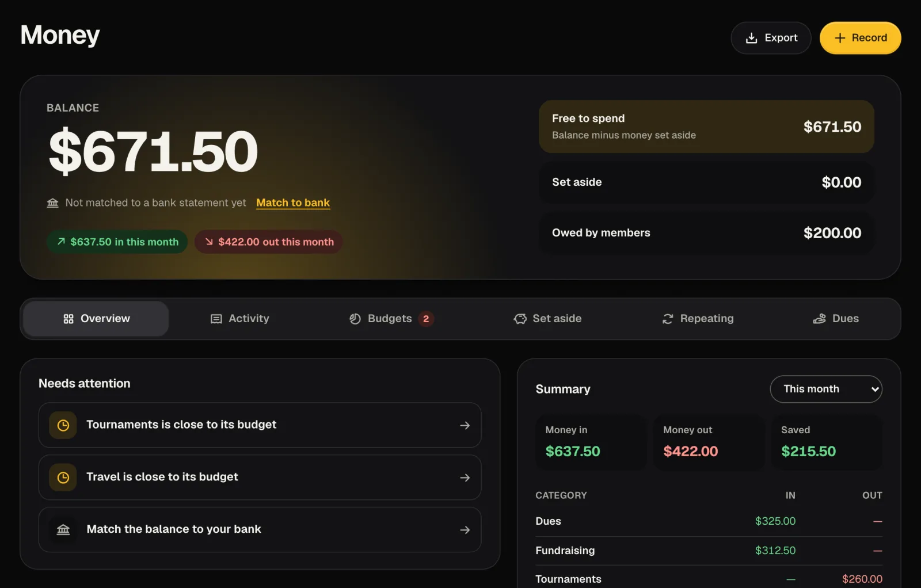Screen dimensions: 921x588
Task: Click the plus icon in the Record button
Action: pos(840,38)
